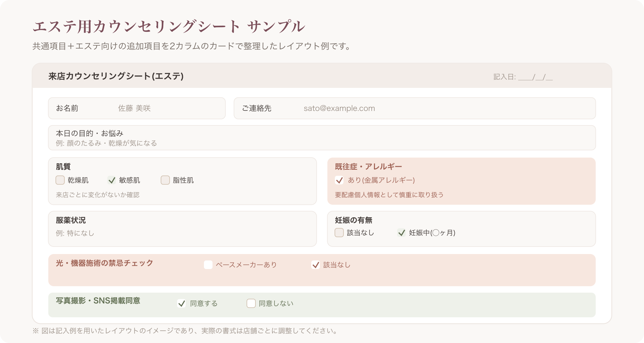Tick the 脂性肌 checkbox
This screenshot has height=343, width=644.
click(x=165, y=180)
